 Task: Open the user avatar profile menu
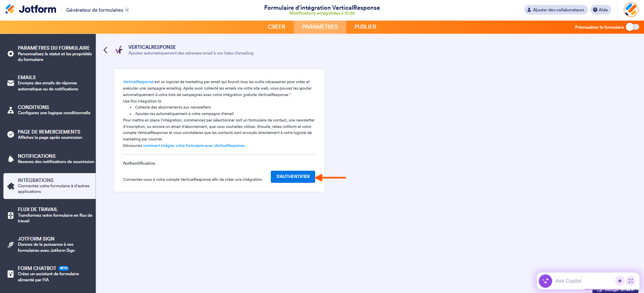point(631,10)
